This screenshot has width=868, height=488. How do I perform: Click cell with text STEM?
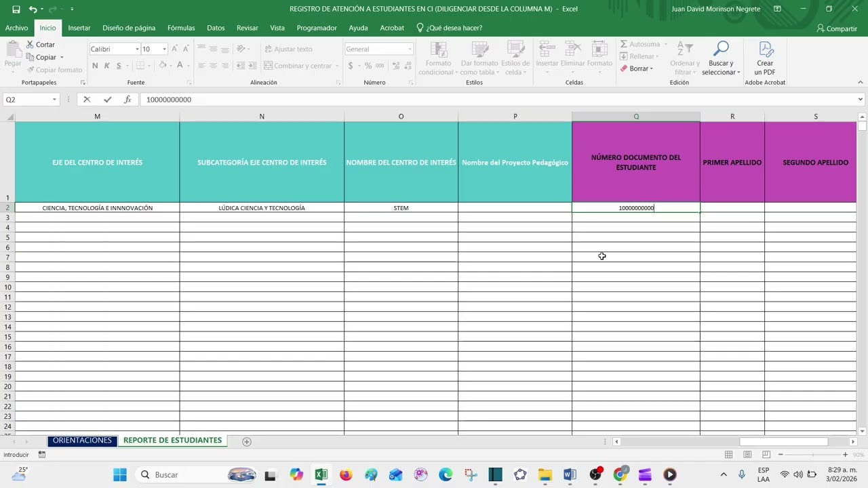click(401, 208)
